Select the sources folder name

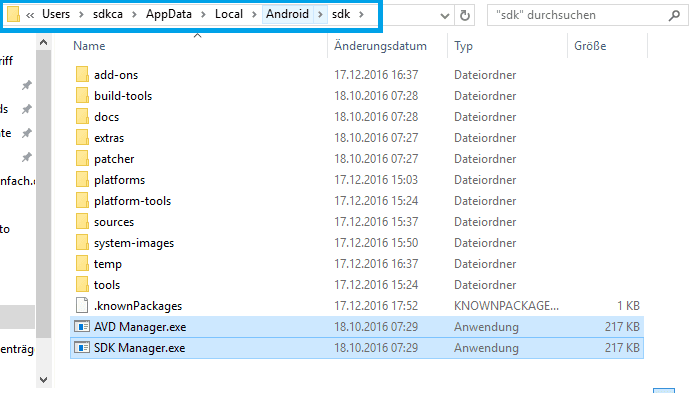(x=114, y=222)
